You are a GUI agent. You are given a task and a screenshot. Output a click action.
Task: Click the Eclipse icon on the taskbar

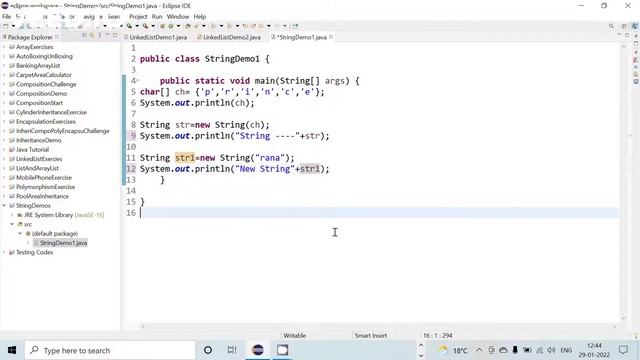coord(258,350)
